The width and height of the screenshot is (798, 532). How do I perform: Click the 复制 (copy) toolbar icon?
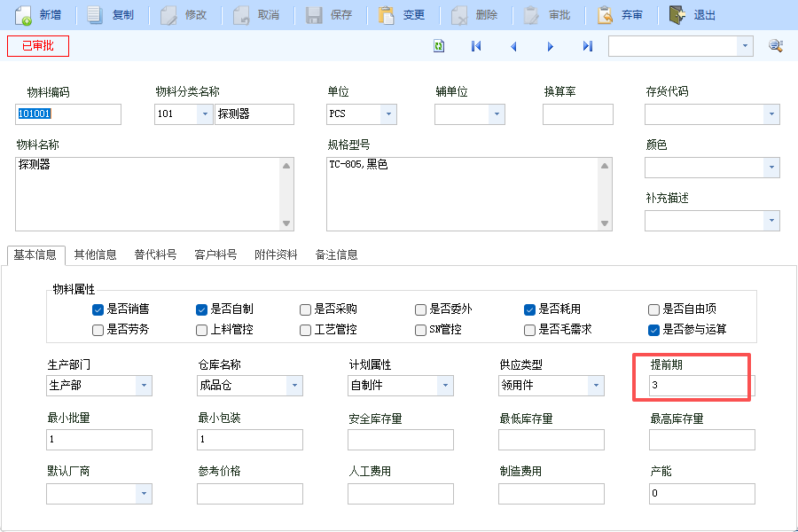point(95,15)
